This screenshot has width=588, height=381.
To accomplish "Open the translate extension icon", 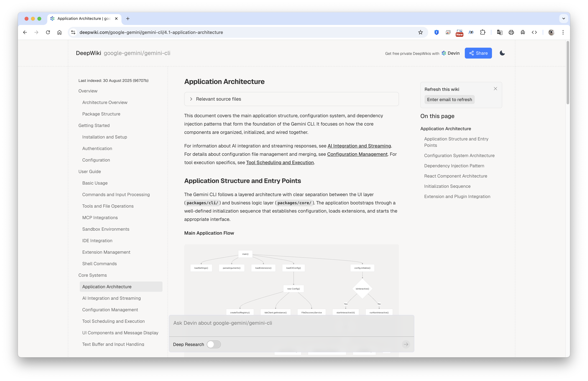I will [499, 32].
